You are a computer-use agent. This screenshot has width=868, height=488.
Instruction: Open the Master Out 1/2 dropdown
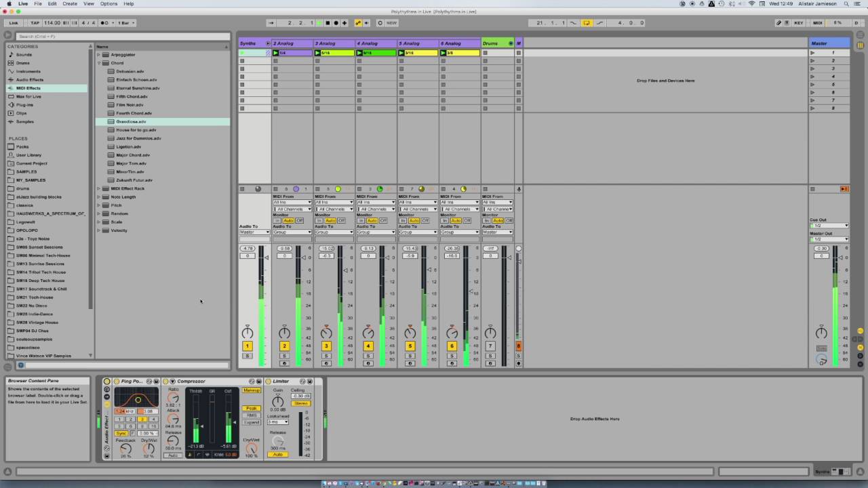pyautogui.click(x=829, y=239)
